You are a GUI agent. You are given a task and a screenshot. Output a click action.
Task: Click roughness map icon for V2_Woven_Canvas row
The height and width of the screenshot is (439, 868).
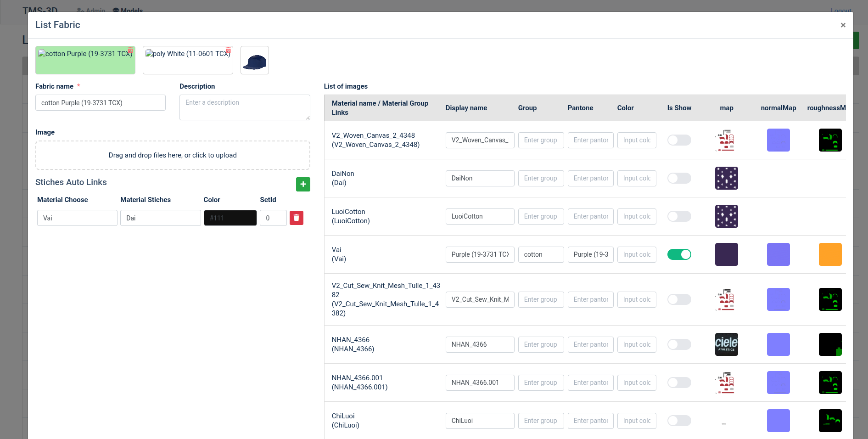pyautogui.click(x=830, y=140)
